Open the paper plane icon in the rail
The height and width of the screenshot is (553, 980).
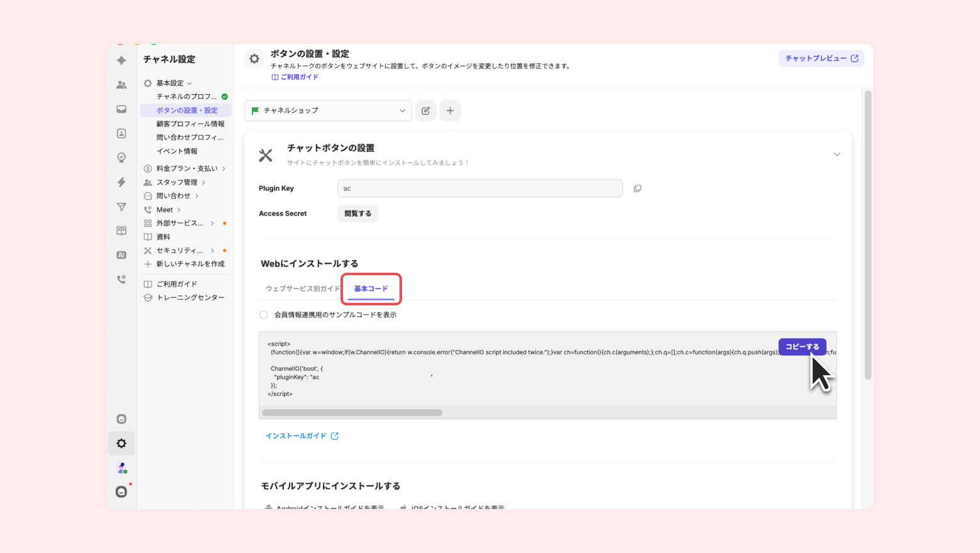pyautogui.click(x=121, y=207)
